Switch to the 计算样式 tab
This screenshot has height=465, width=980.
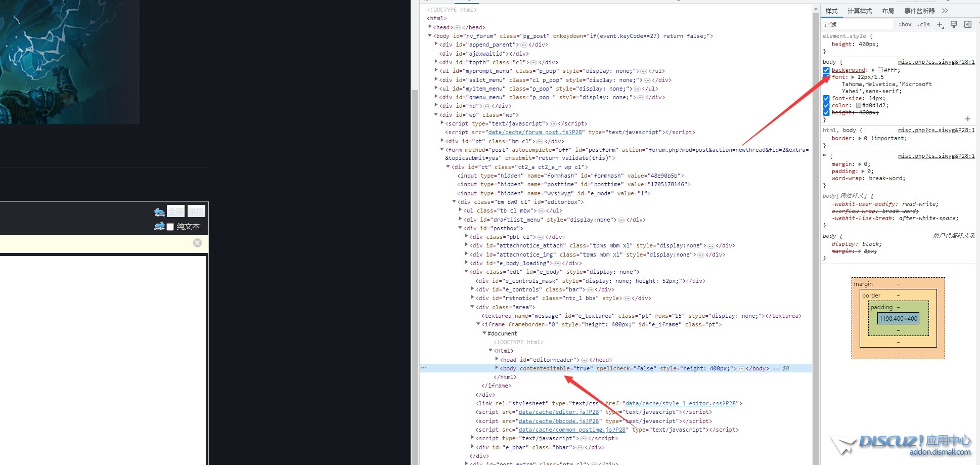[x=860, y=11]
